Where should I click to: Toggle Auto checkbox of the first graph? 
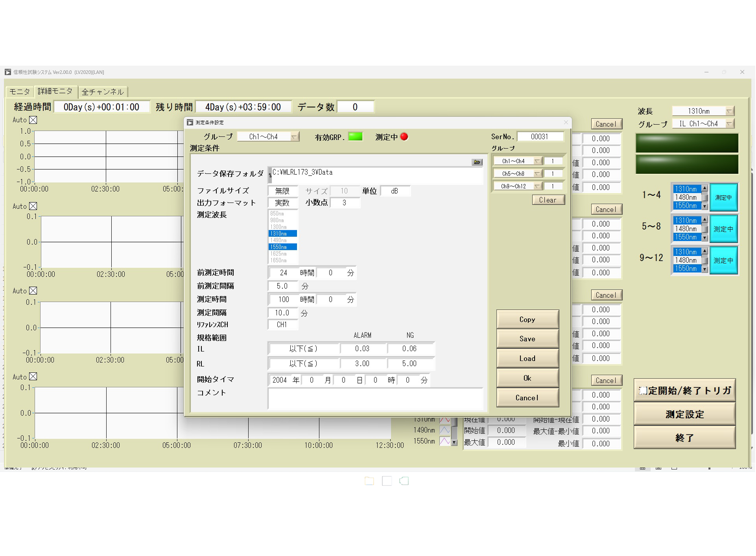[33, 120]
